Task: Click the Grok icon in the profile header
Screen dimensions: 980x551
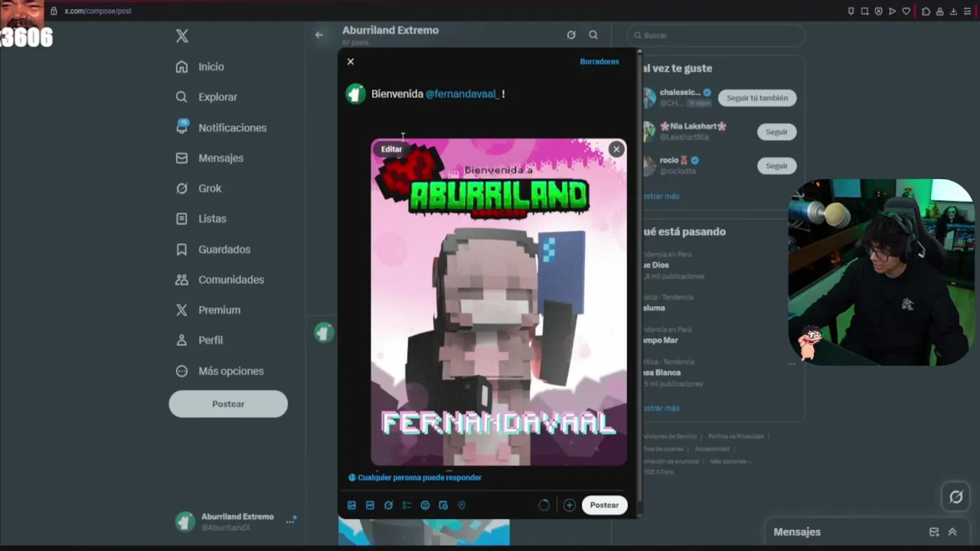Action: (571, 34)
